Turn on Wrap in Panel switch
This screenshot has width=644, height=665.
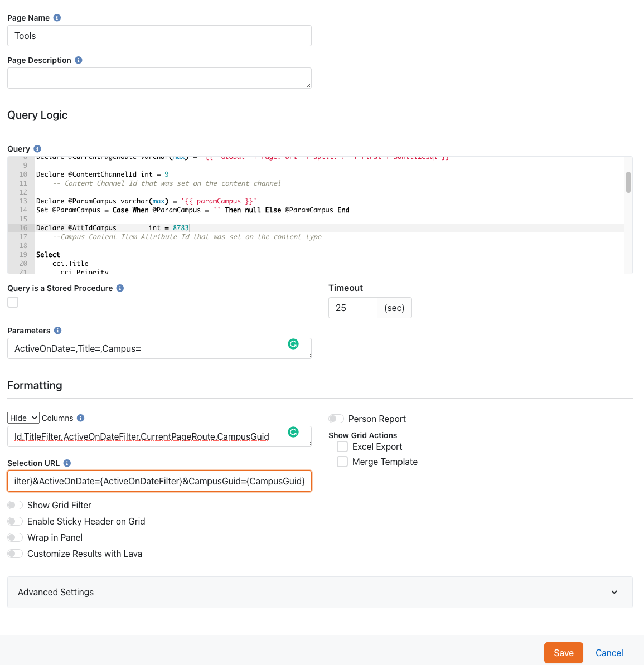(x=15, y=537)
